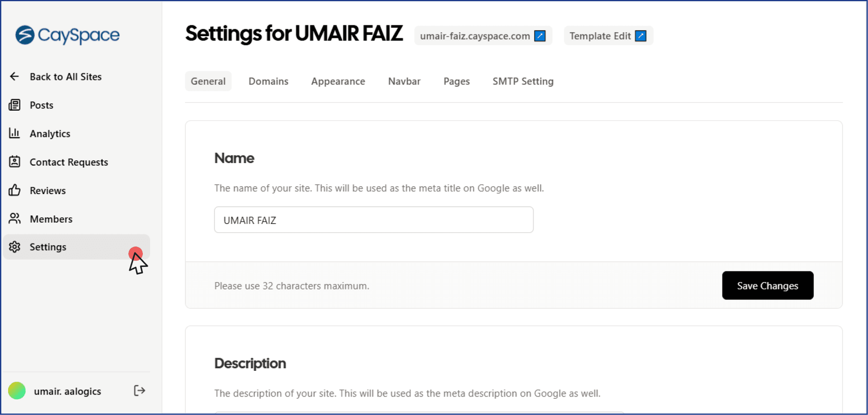
Task: Click the green profile avatar circle
Action: [x=17, y=391]
